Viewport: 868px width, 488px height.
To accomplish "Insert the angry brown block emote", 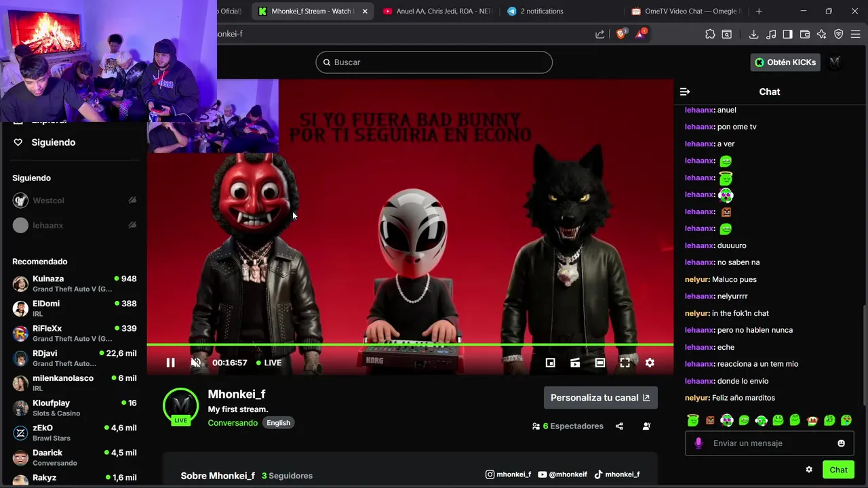I will pyautogui.click(x=710, y=420).
